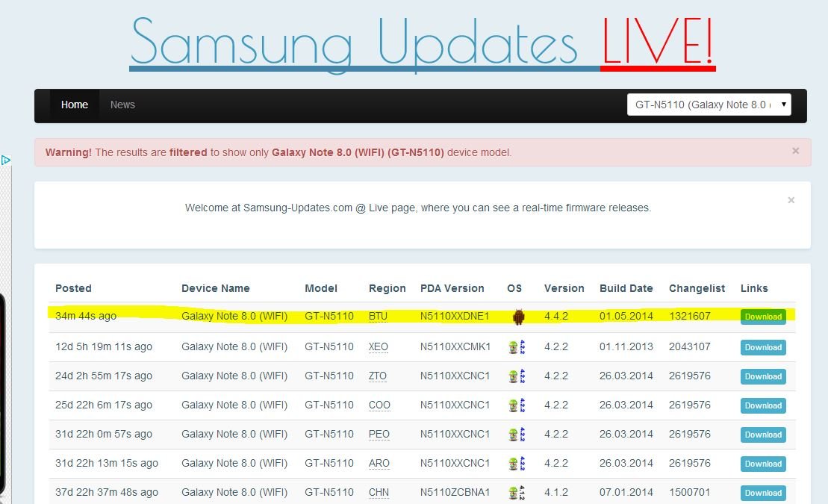The image size is (828, 504).
Task: Click the BTU region link
Action: pyautogui.click(x=378, y=316)
